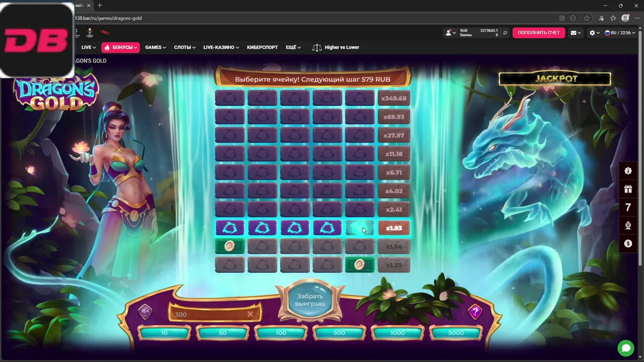Viewport: 644px width, 362px height.
Task: Click the x1.23 multiplier label
Action: tap(393, 265)
